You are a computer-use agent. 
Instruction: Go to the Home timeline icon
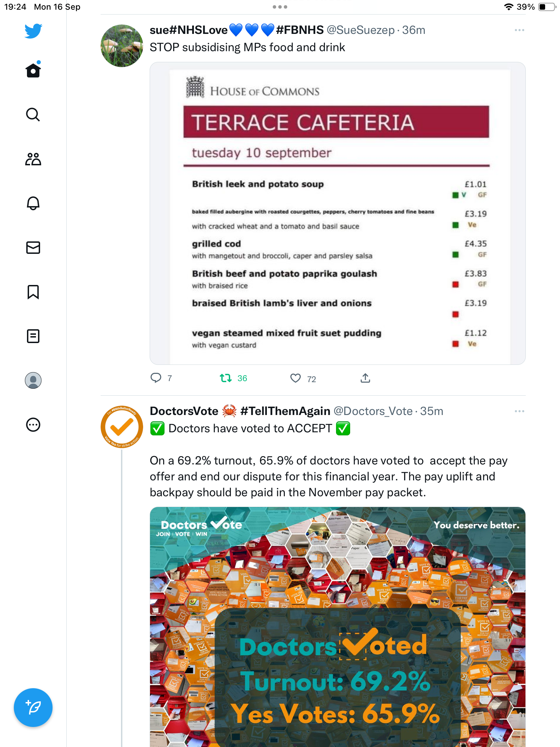[x=33, y=70]
